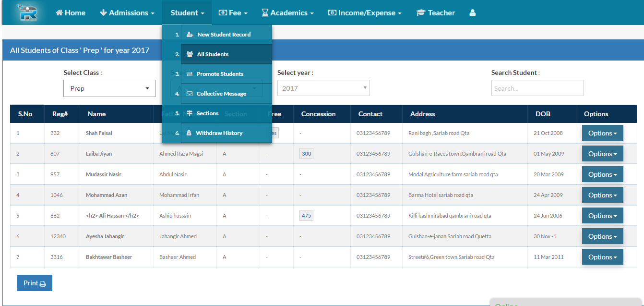Expand the Academics menu

pos(287,13)
